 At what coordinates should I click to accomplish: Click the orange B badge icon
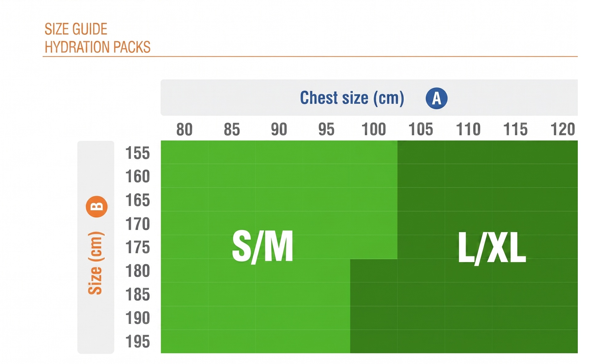[97, 207]
